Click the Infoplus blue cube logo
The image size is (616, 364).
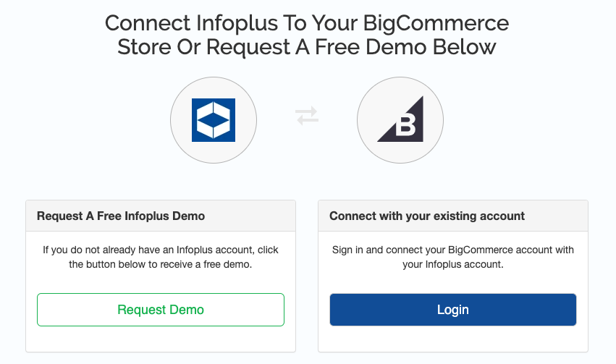point(214,119)
